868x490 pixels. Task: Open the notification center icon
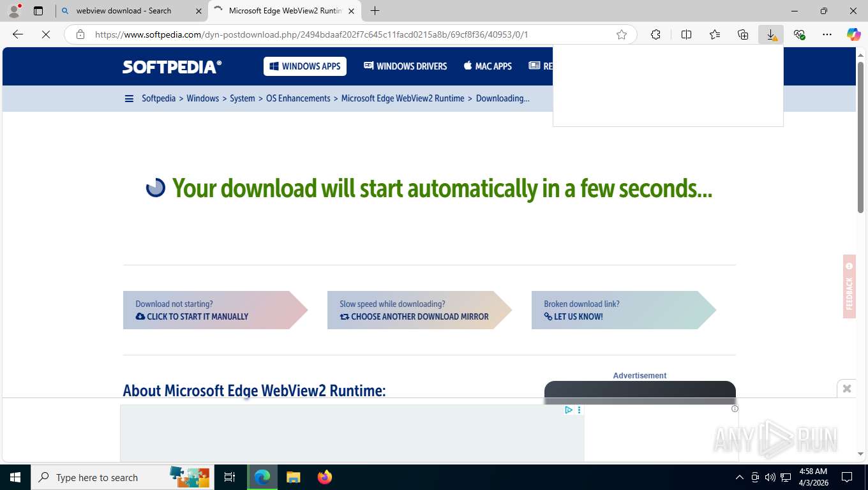pyautogui.click(x=847, y=477)
